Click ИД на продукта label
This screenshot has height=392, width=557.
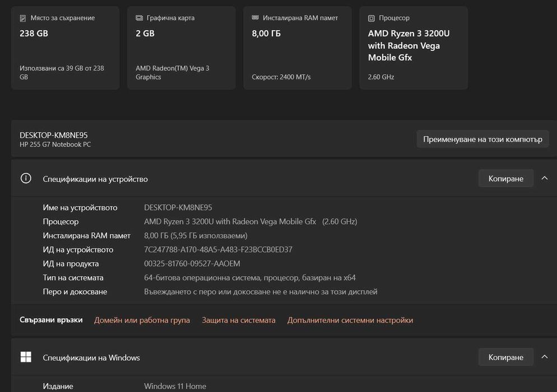71,264
